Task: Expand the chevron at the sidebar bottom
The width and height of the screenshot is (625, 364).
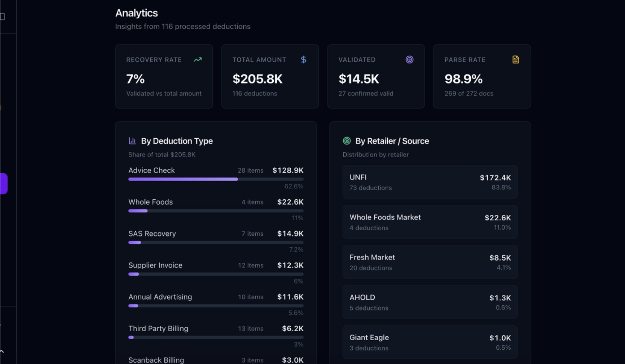Action: [2, 351]
